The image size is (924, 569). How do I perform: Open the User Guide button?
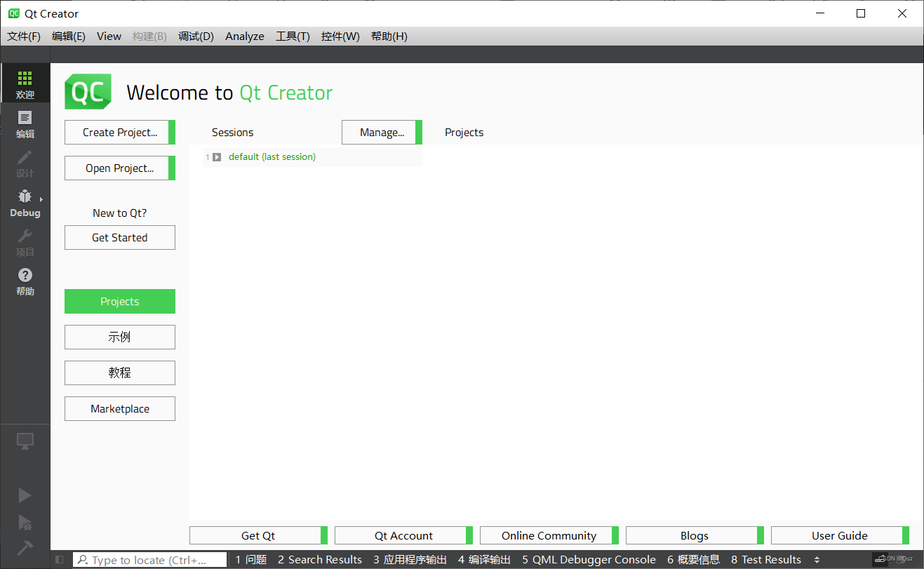tap(840, 535)
